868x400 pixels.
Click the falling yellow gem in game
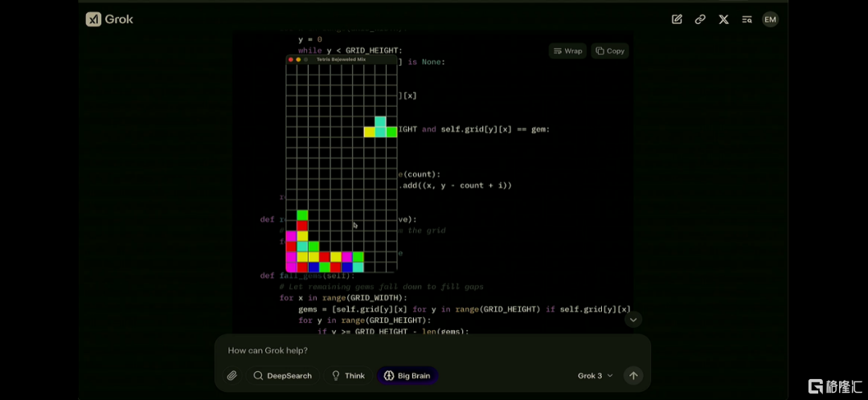[369, 132]
